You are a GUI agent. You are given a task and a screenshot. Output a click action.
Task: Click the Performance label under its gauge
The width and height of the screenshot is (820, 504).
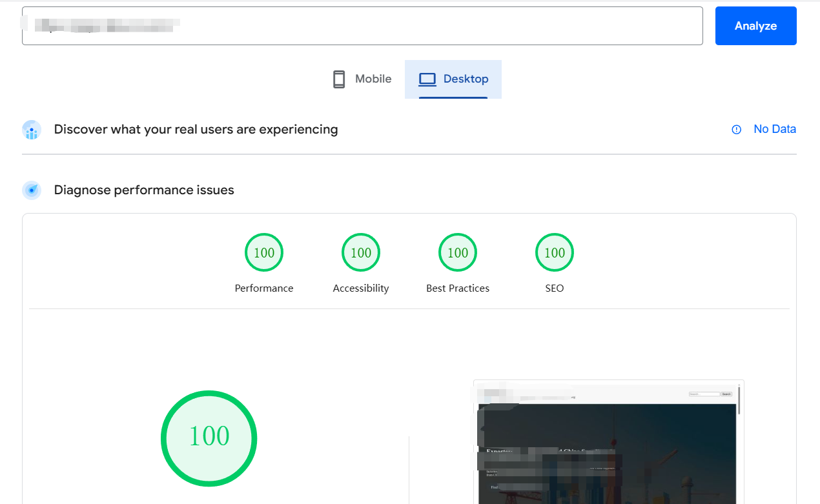tap(264, 288)
